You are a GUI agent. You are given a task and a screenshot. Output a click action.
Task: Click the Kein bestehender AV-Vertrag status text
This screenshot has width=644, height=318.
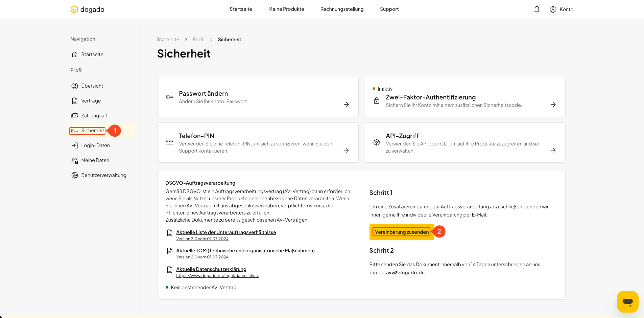204,288
